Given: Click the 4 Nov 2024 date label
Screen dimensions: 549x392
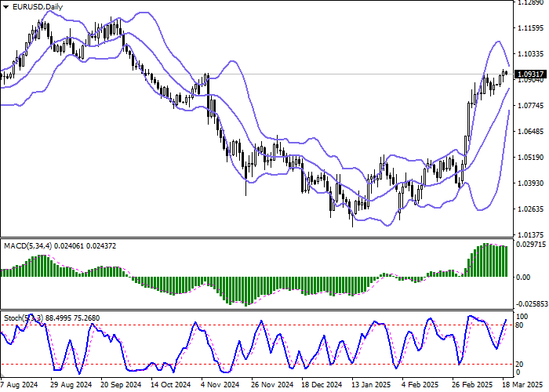Looking at the screenshot, I should click(x=220, y=386).
